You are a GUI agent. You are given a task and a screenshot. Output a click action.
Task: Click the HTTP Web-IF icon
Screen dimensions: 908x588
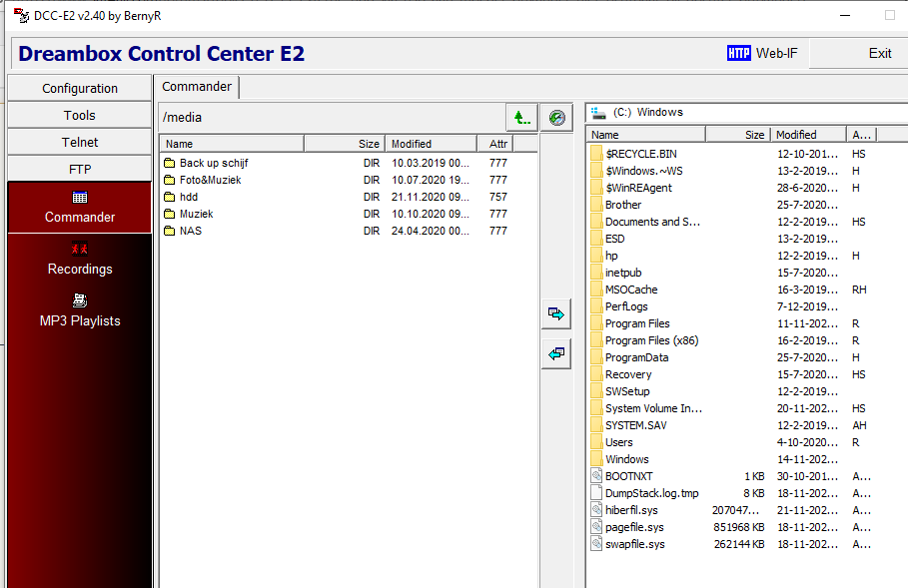click(738, 53)
